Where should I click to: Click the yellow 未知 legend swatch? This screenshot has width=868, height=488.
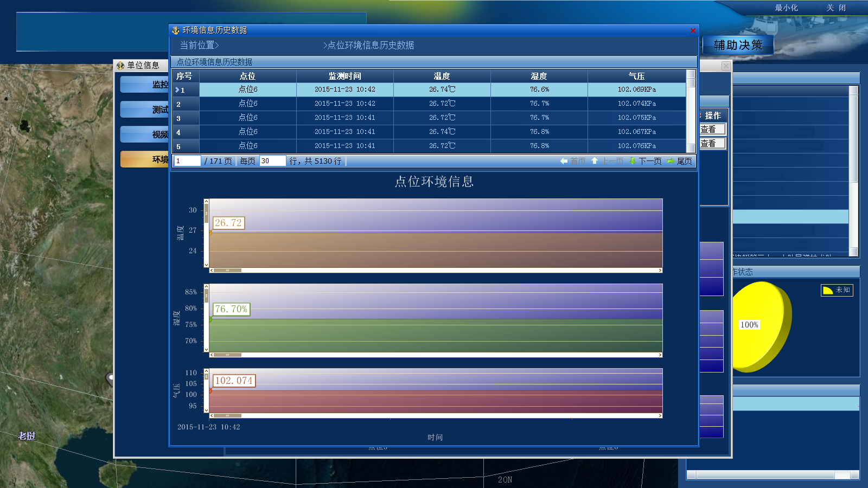827,291
